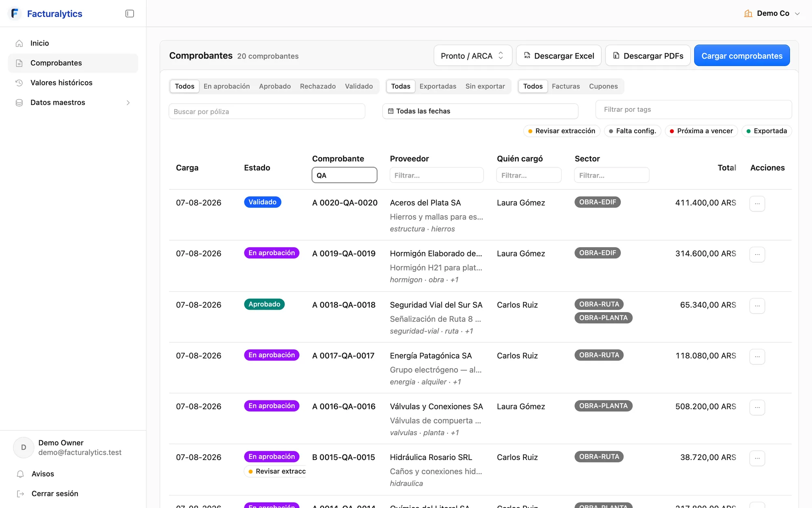Open actions menu for A 0016-QA-0016
Image resolution: width=812 pixels, height=508 pixels.
click(x=757, y=407)
